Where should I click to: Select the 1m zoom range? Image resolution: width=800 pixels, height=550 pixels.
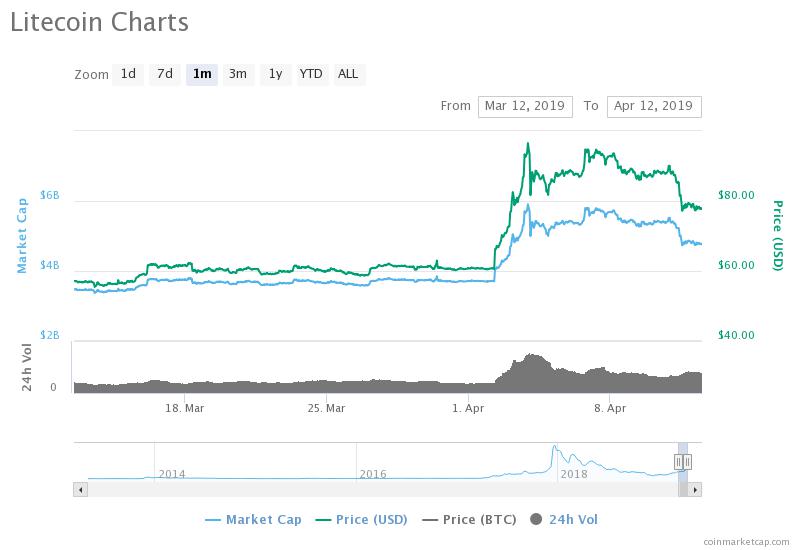coord(202,74)
